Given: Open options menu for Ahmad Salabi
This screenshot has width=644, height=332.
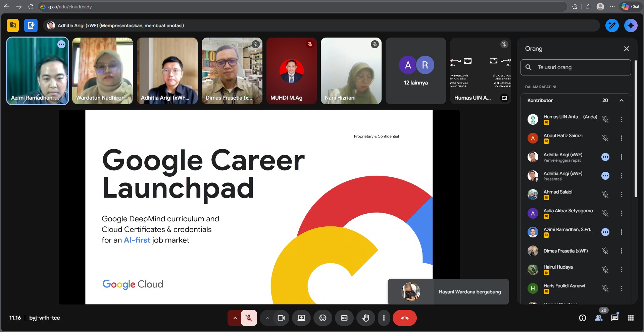Looking at the screenshot, I should (622, 195).
